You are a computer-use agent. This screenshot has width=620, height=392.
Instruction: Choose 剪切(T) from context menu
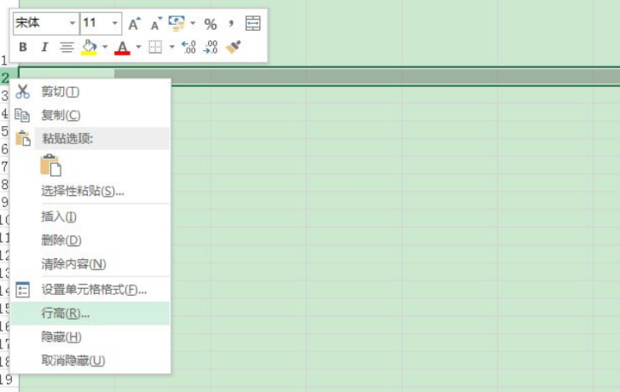point(91,92)
